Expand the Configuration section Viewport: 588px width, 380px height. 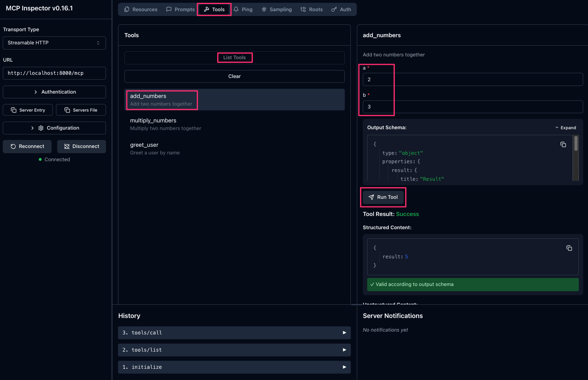coord(54,128)
